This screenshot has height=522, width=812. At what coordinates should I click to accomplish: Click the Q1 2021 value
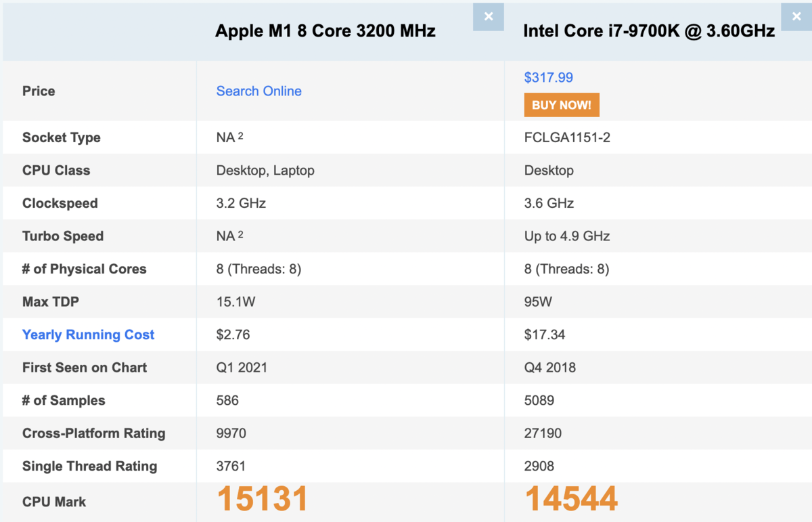pyautogui.click(x=242, y=368)
